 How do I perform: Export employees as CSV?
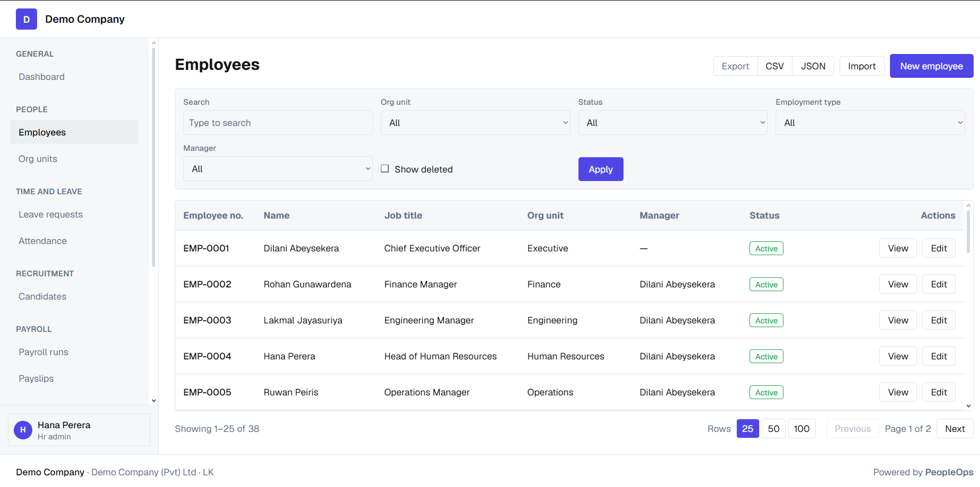tap(774, 66)
